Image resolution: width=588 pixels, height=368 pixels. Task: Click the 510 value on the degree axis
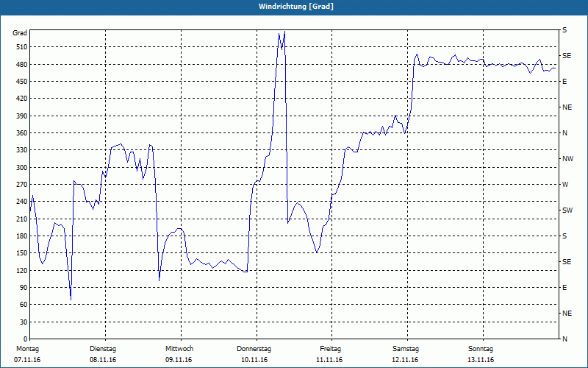[22, 47]
